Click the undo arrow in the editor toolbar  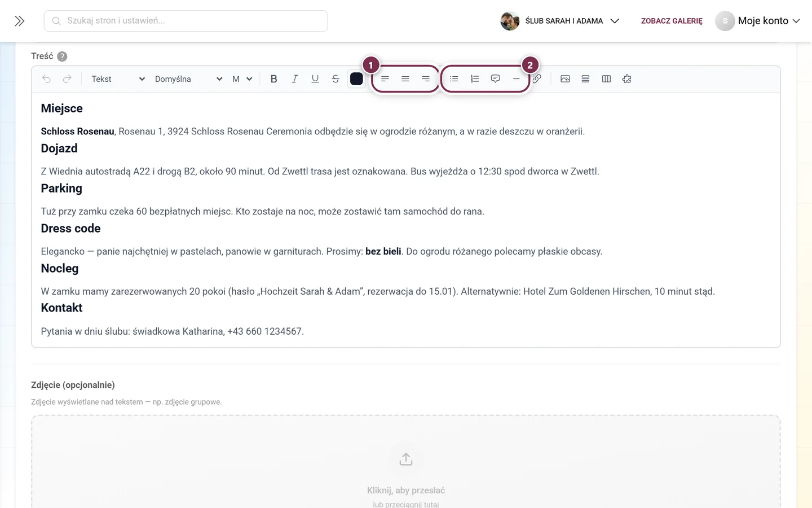click(46, 79)
